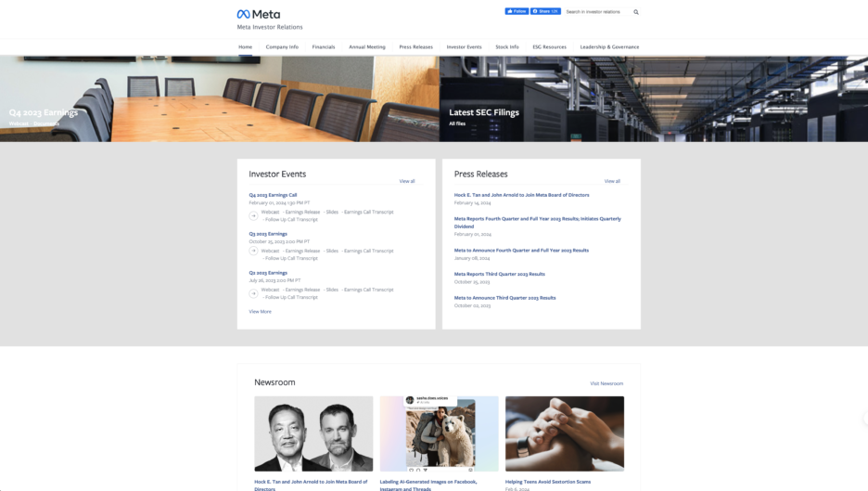Open the Leadership & Governance menu
This screenshot has width=868, height=491.
tap(609, 47)
